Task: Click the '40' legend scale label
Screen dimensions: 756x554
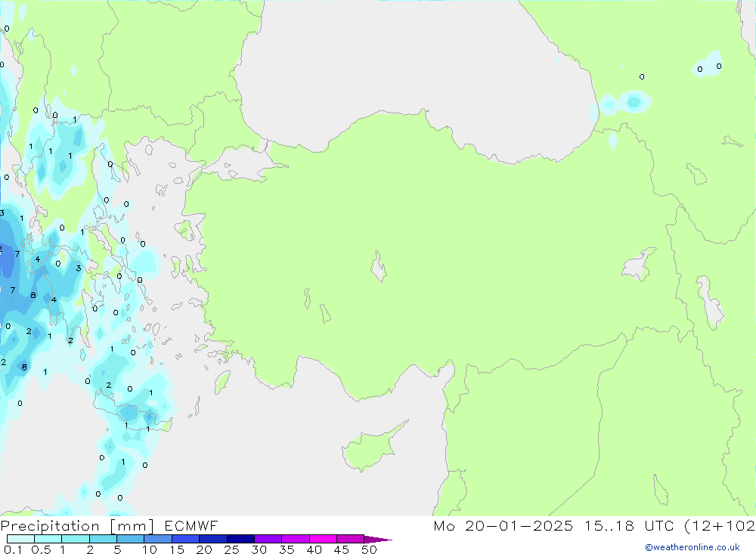Action: [314, 549]
